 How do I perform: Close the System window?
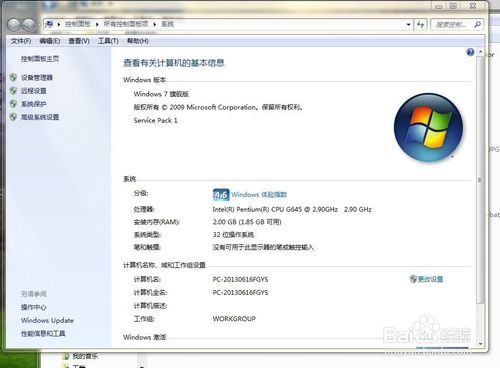[473, 6]
